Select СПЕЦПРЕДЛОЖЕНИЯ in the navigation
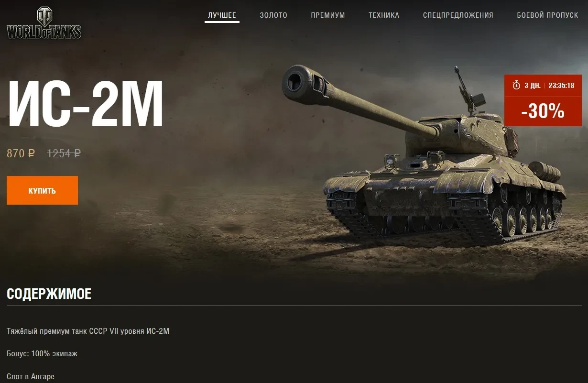588x383 pixels. tap(458, 15)
